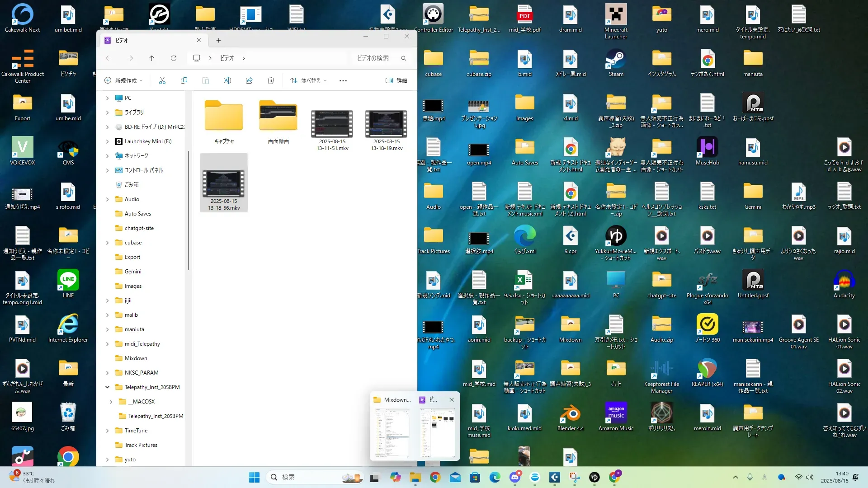Image resolution: width=868 pixels, height=488 pixels.
Task: Click the Copy icon in Explorer toolbar
Action: click(x=184, y=80)
